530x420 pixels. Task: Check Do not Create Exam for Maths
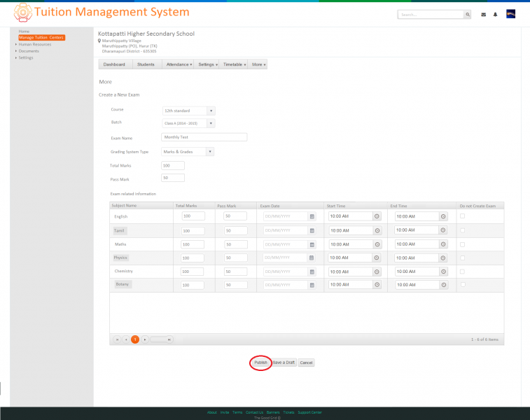click(462, 244)
